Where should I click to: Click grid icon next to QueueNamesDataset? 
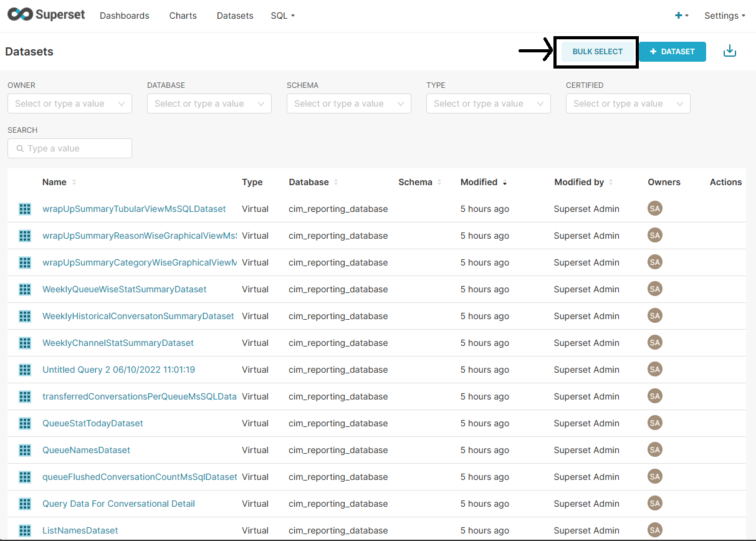25,450
